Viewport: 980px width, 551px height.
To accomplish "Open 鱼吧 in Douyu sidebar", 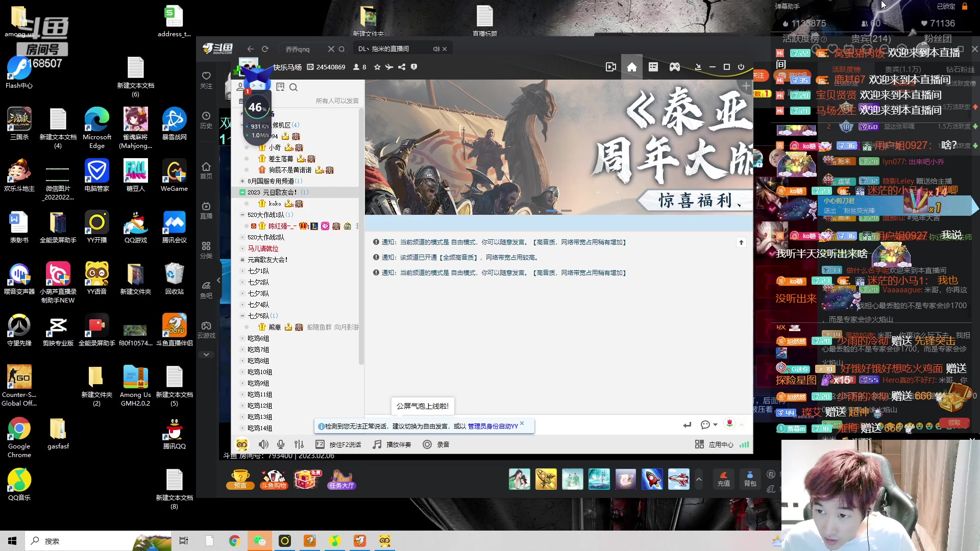I will click(206, 290).
